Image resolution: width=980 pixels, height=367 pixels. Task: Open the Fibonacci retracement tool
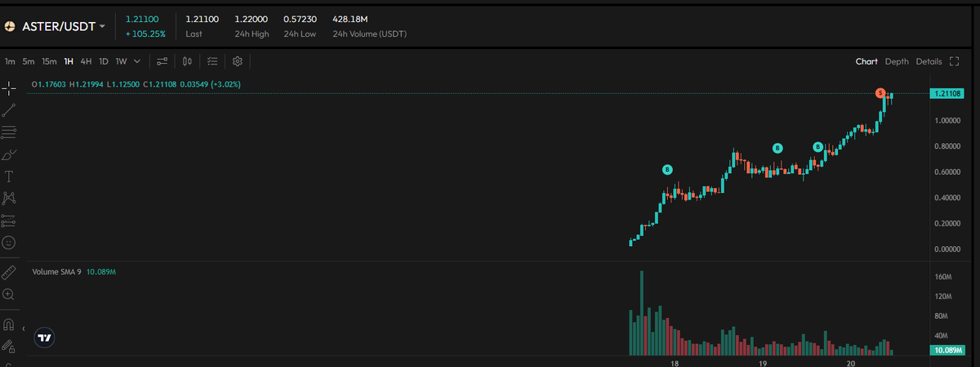9,132
